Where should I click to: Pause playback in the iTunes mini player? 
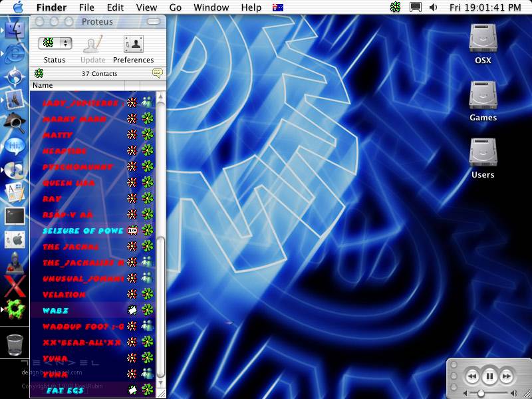coord(489,376)
